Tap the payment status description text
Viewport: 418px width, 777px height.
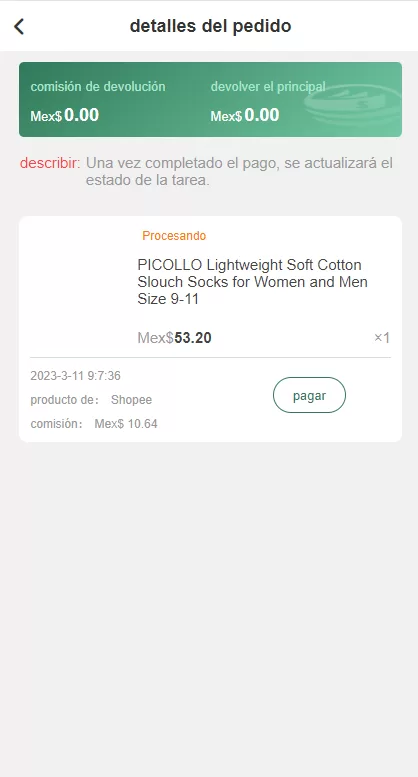pyautogui.click(x=239, y=171)
